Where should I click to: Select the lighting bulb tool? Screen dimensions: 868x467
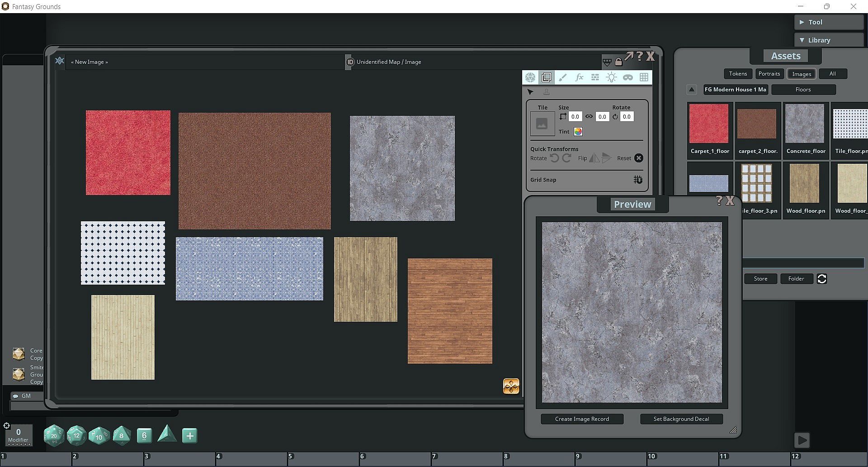(611, 77)
